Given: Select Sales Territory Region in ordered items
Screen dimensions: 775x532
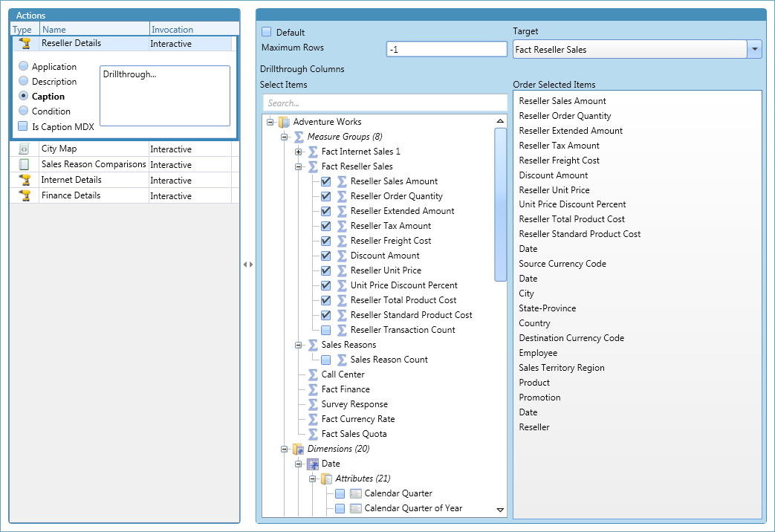Looking at the screenshot, I should tap(562, 367).
